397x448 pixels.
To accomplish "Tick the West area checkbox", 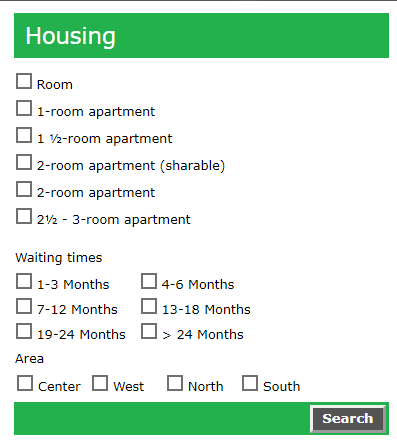I will point(100,383).
